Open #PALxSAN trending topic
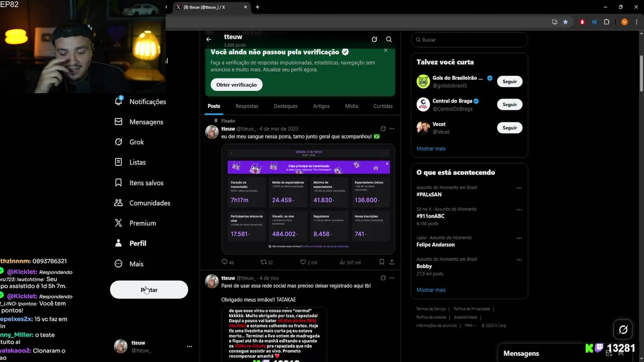 (x=429, y=194)
